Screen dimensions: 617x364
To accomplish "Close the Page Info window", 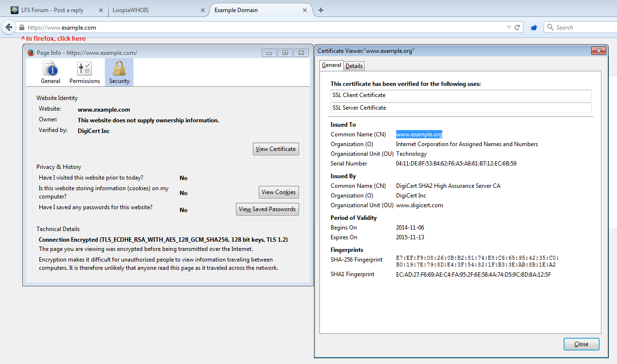I will coord(301,52).
